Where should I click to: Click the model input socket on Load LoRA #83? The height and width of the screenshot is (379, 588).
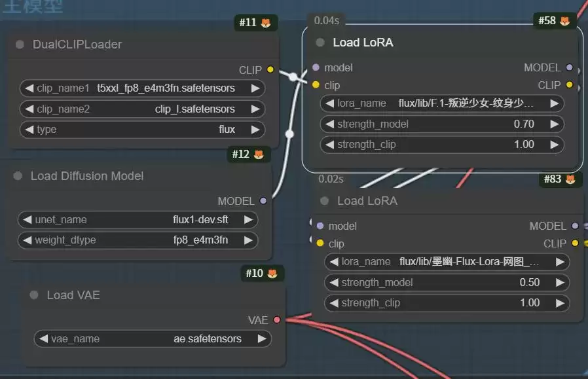[x=320, y=226]
